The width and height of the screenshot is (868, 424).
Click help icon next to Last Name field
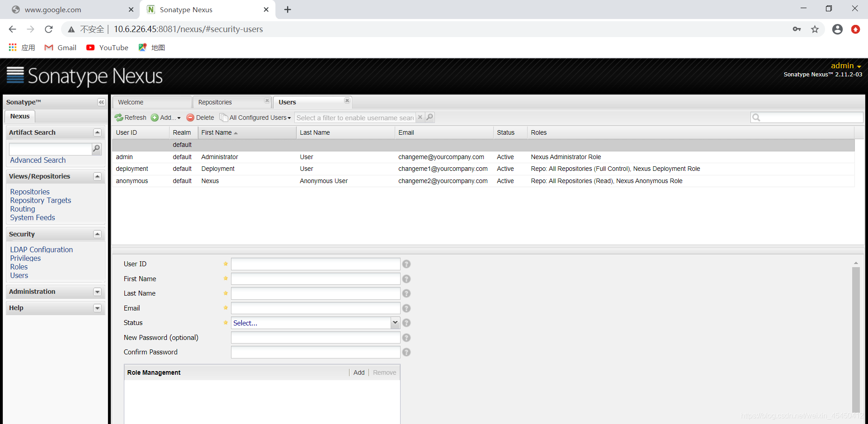click(406, 293)
